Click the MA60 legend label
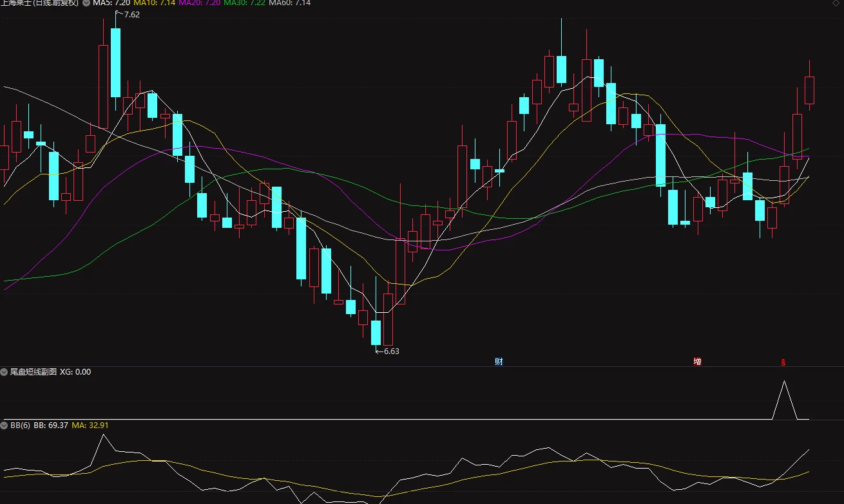 [x=289, y=3]
